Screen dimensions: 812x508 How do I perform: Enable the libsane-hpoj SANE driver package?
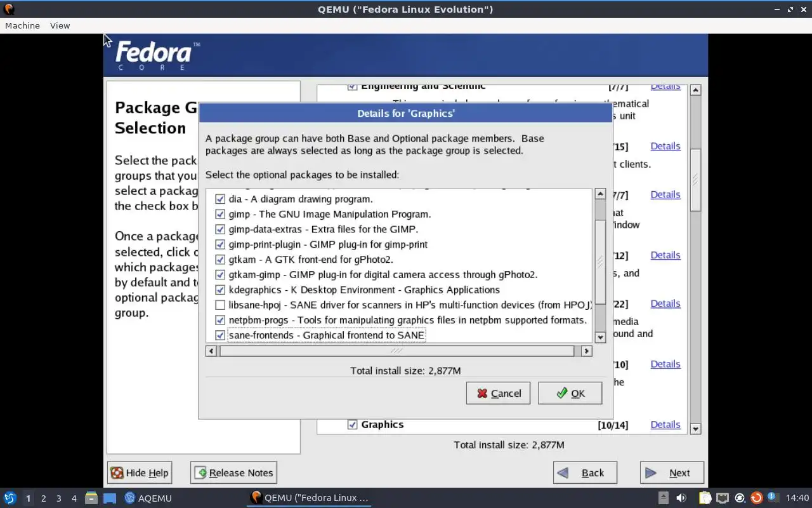pyautogui.click(x=220, y=305)
